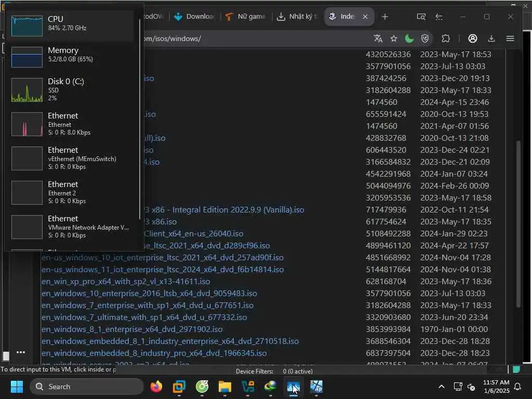Open the shield protection icon in address bar
532x399 pixels.
pos(425,38)
